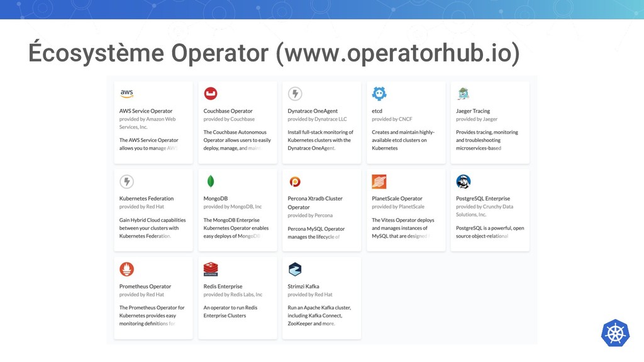Select the Prometheus Operator title
This screenshot has width=644, height=362.
145,287
